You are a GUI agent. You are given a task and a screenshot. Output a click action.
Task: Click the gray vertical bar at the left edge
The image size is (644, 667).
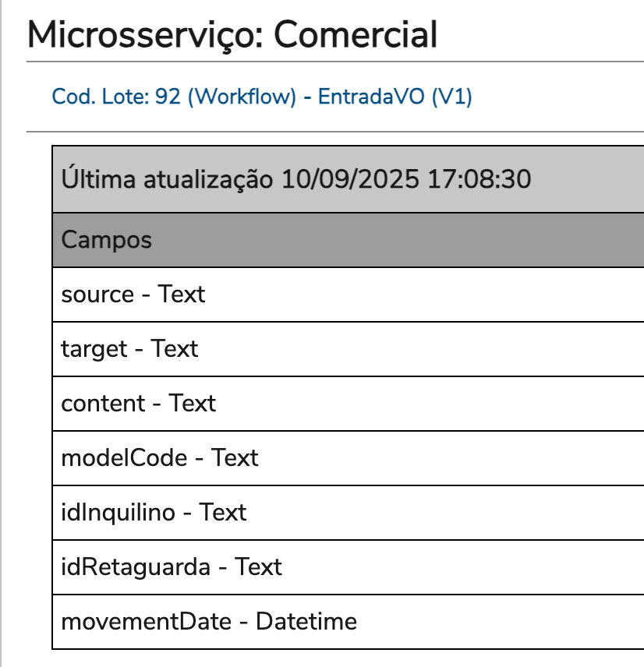point(2,333)
